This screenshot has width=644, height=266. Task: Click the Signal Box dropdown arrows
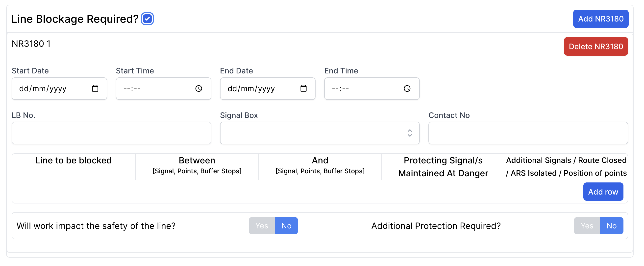[x=410, y=133]
